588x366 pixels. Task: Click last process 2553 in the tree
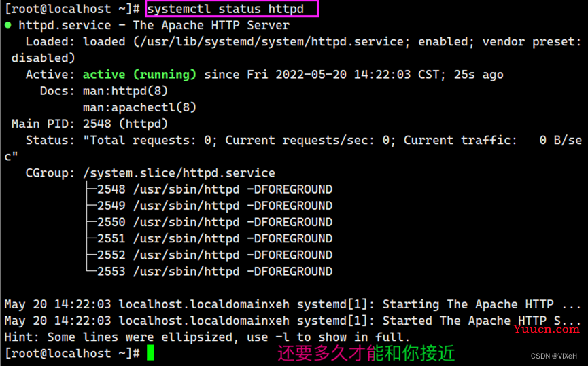(215, 272)
